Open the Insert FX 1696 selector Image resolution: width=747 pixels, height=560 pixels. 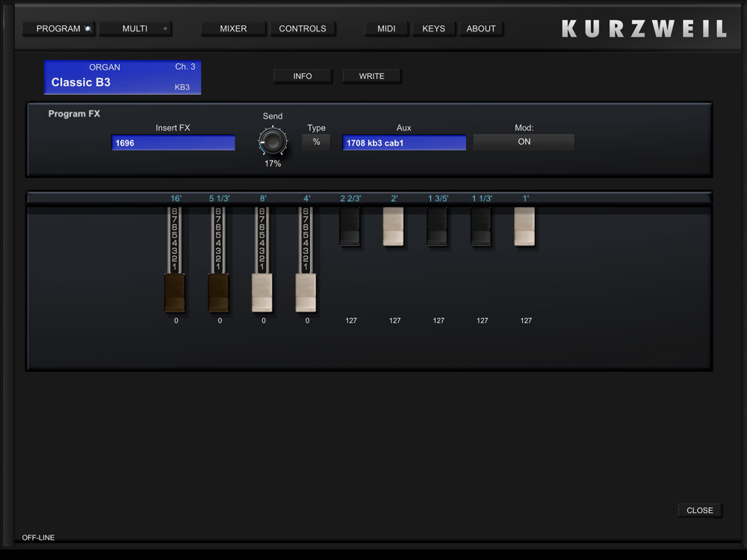click(x=173, y=143)
